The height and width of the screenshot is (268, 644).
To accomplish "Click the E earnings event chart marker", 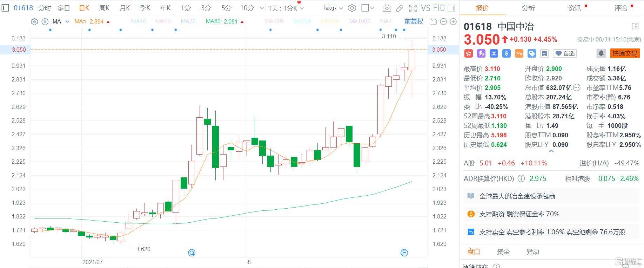I will (404, 253).
